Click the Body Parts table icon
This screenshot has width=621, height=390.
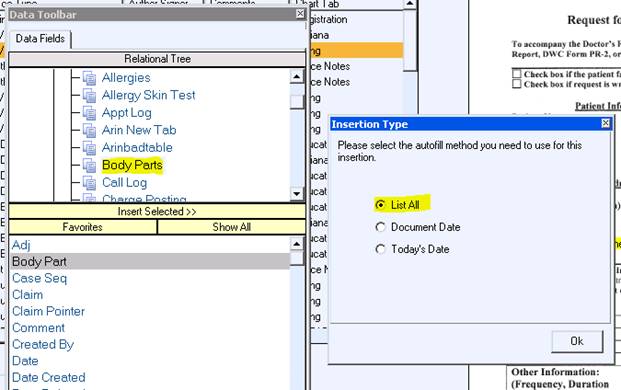coord(89,165)
